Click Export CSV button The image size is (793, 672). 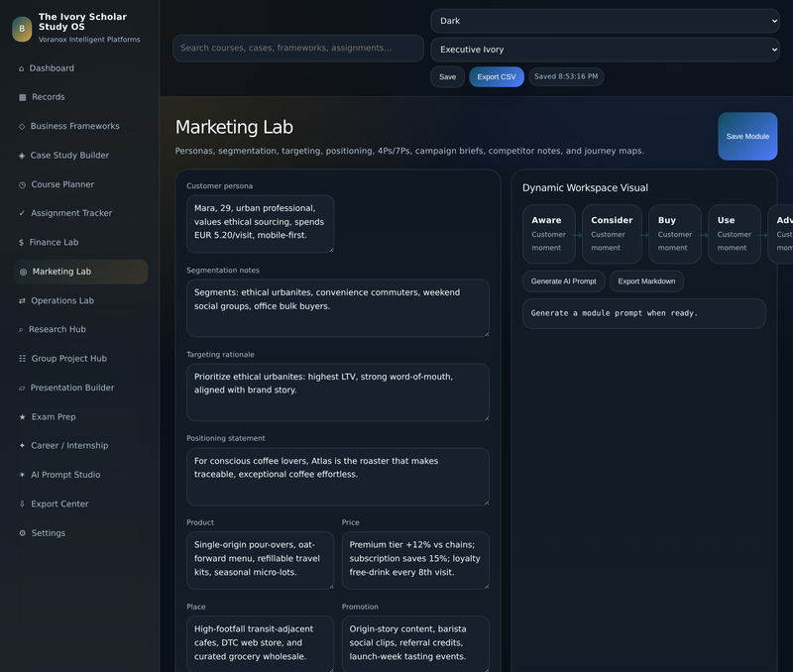[497, 77]
